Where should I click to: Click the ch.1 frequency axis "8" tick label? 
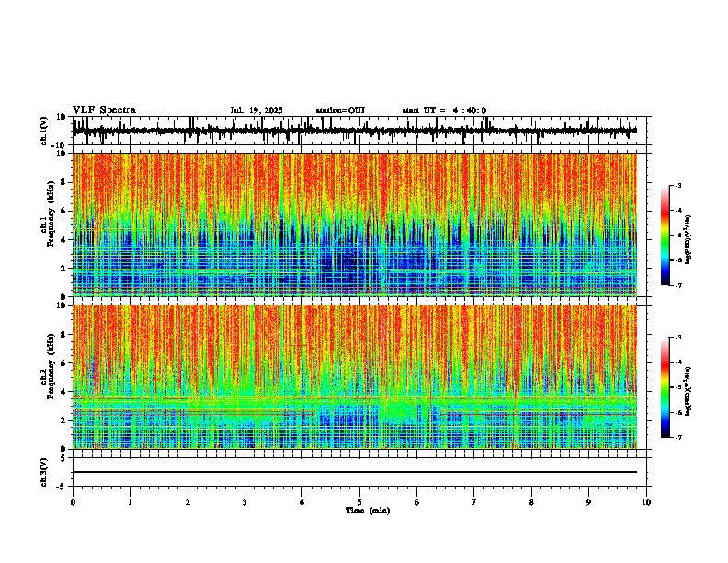pyautogui.click(x=64, y=182)
